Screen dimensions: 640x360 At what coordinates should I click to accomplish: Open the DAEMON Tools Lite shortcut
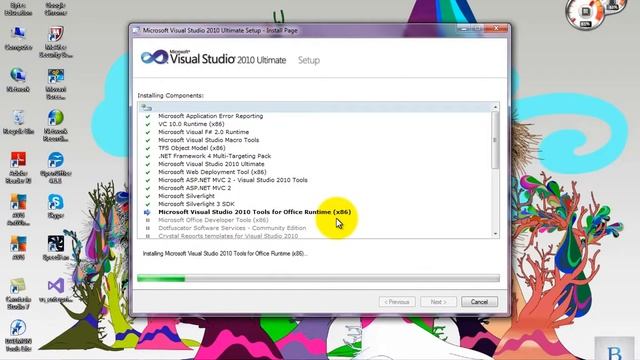pos(18,336)
